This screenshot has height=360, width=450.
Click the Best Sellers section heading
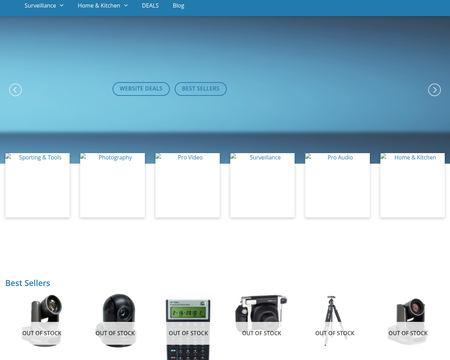(28, 283)
